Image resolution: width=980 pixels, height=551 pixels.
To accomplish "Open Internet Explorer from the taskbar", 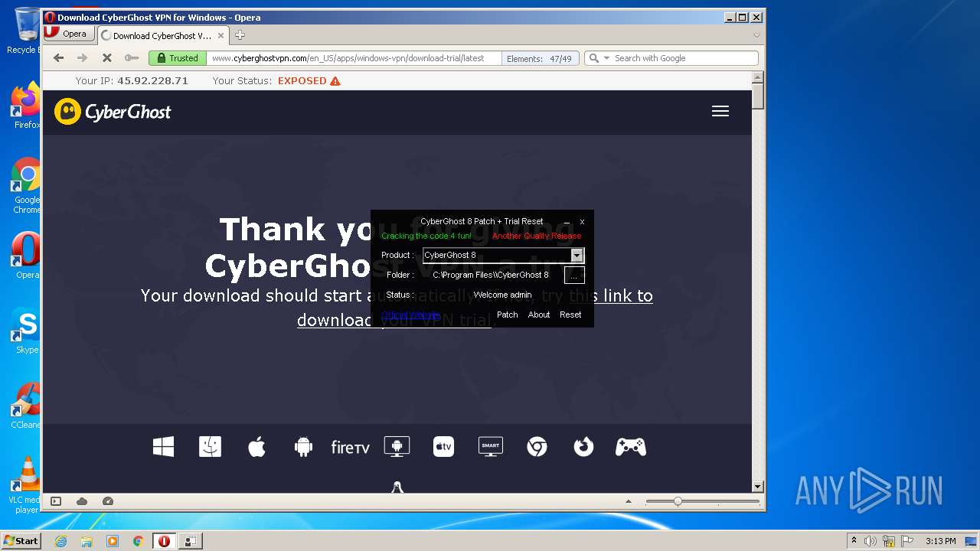I will [x=61, y=541].
